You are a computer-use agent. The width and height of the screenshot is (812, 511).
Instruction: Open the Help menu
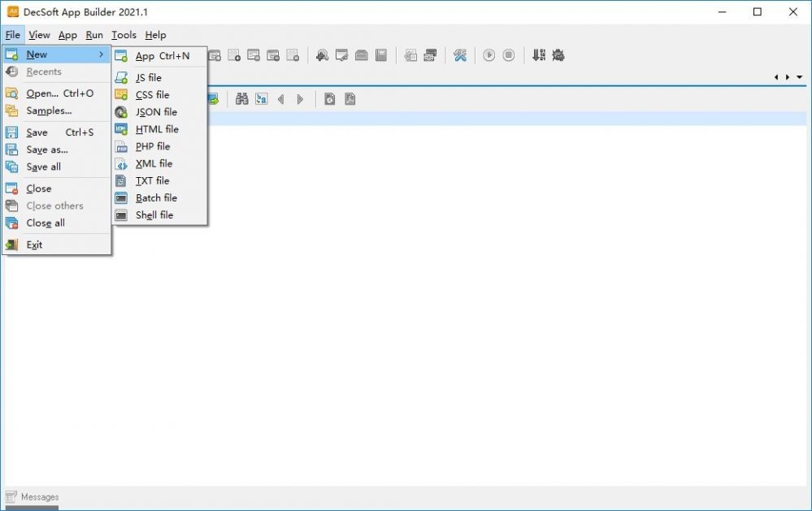coord(155,35)
